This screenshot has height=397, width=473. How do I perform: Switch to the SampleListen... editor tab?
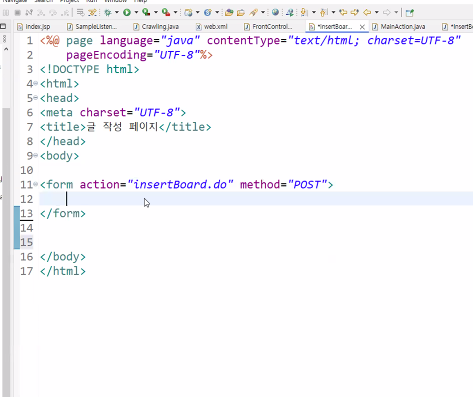pyautogui.click(x=92, y=27)
